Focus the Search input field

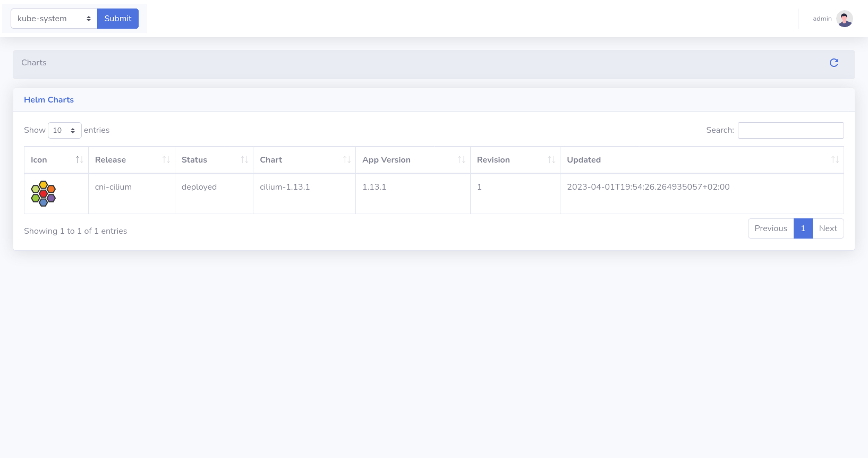tap(790, 130)
